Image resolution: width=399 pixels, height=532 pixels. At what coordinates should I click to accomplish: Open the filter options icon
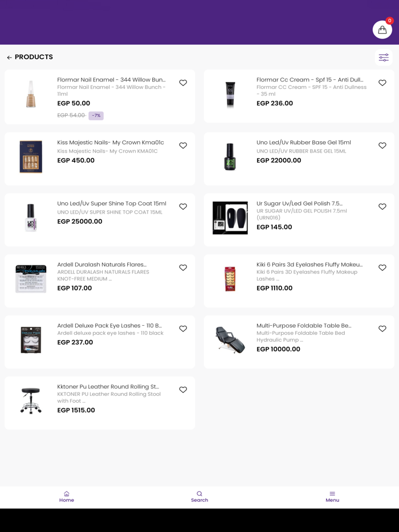[384, 57]
